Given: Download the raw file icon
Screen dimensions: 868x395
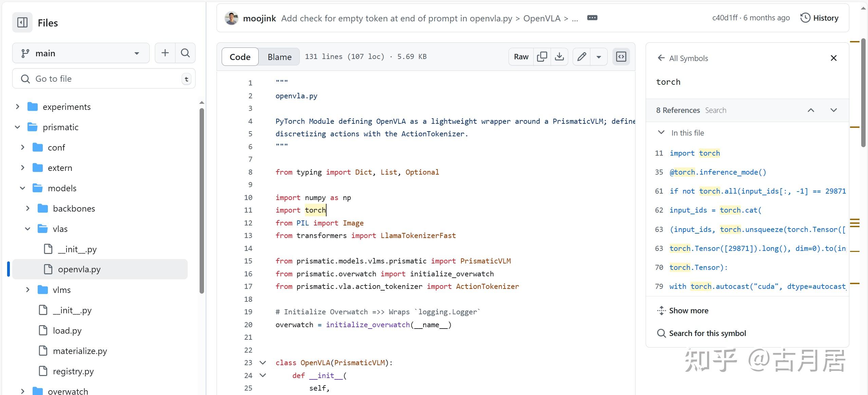Looking at the screenshot, I should (559, 57).
